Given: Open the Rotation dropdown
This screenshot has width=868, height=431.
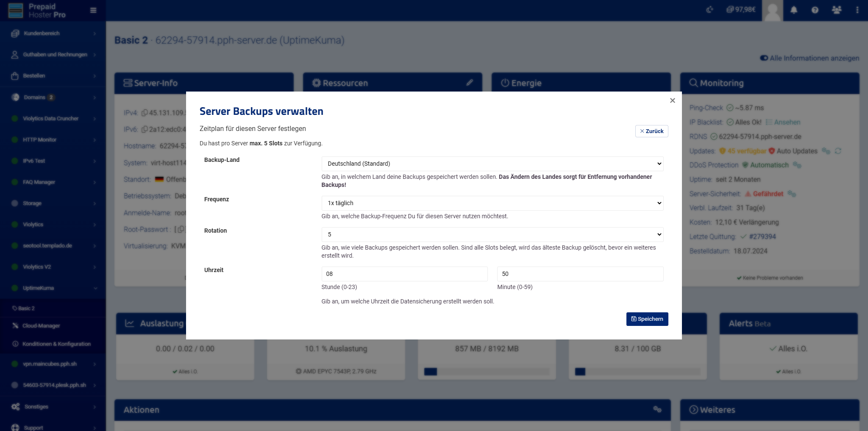Looking at the screenshot, I should 492,234.
